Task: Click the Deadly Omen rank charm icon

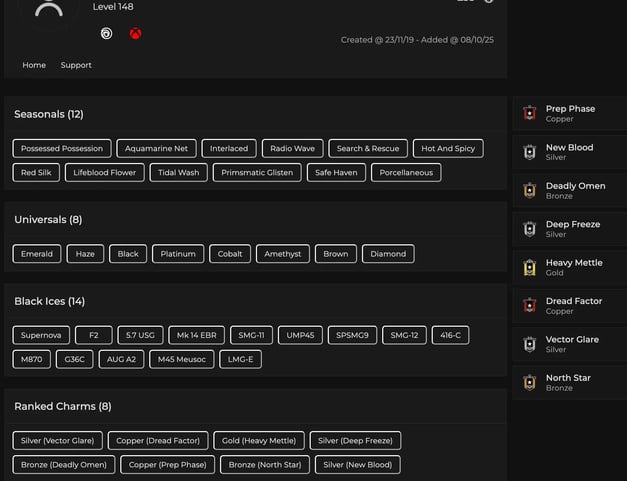Action: [530, 190]
